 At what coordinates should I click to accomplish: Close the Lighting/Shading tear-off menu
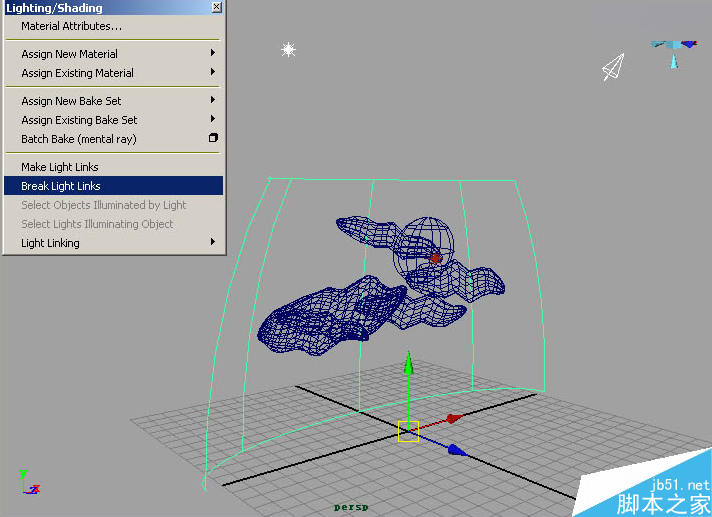(x=217, y=7)
